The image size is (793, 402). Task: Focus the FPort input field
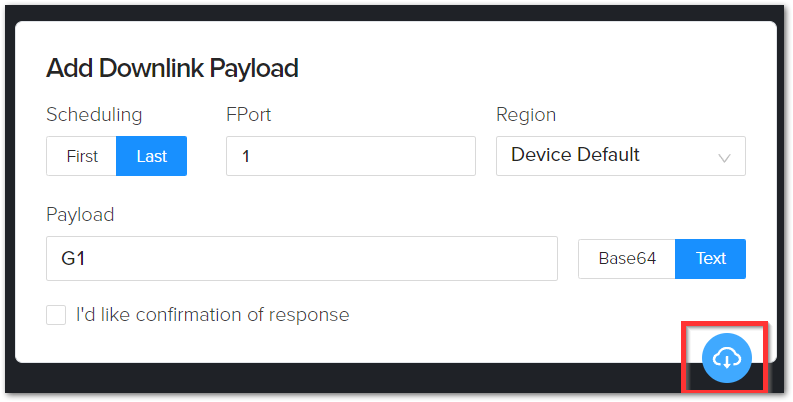tap(350, 156)
